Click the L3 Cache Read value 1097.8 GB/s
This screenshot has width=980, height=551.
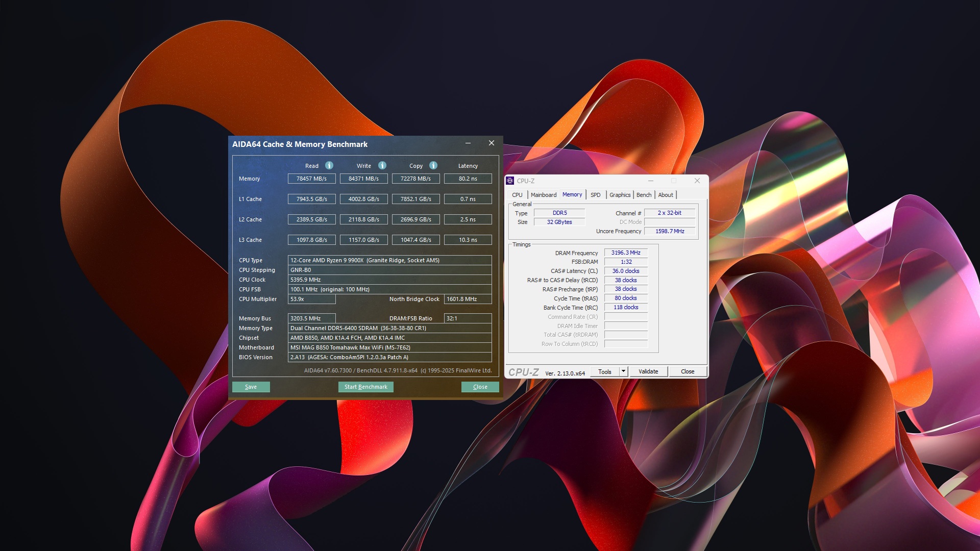tap(312, 240)
